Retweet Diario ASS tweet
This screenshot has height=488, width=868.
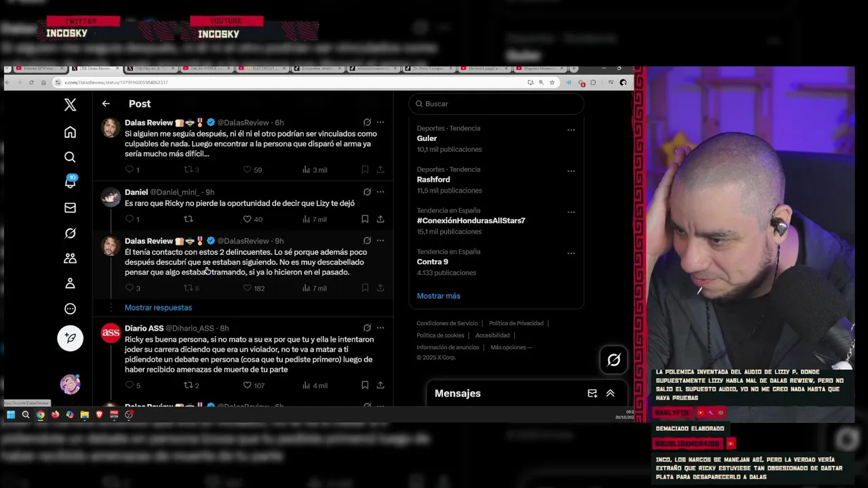(x=189, y=386)
